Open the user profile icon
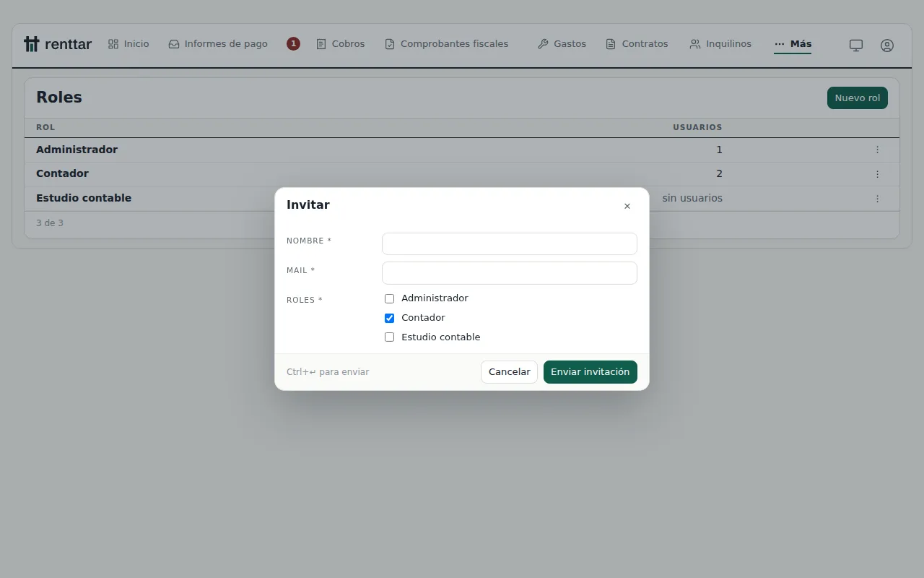This screenshot has width=924, height=578. coord(887,45)
